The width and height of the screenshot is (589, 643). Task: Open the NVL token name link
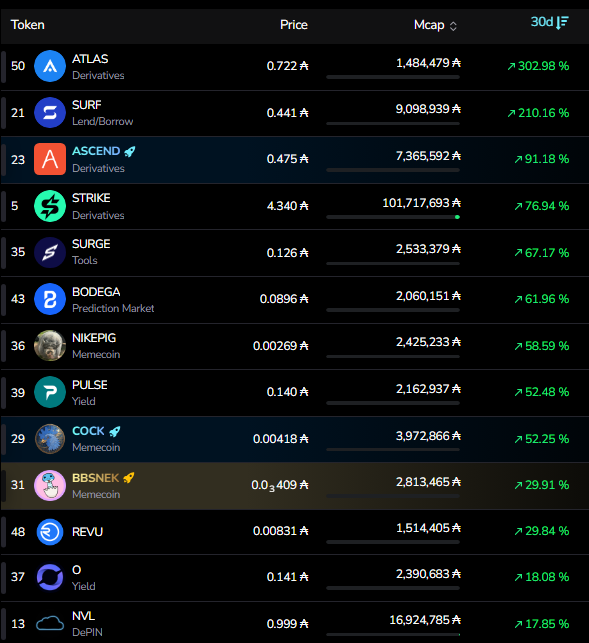(83, 616)
